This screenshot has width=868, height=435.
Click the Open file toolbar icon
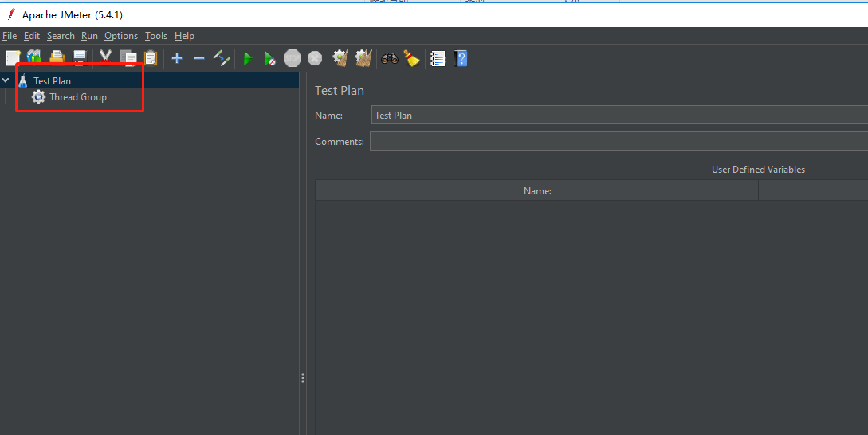[x=57, y=58]
